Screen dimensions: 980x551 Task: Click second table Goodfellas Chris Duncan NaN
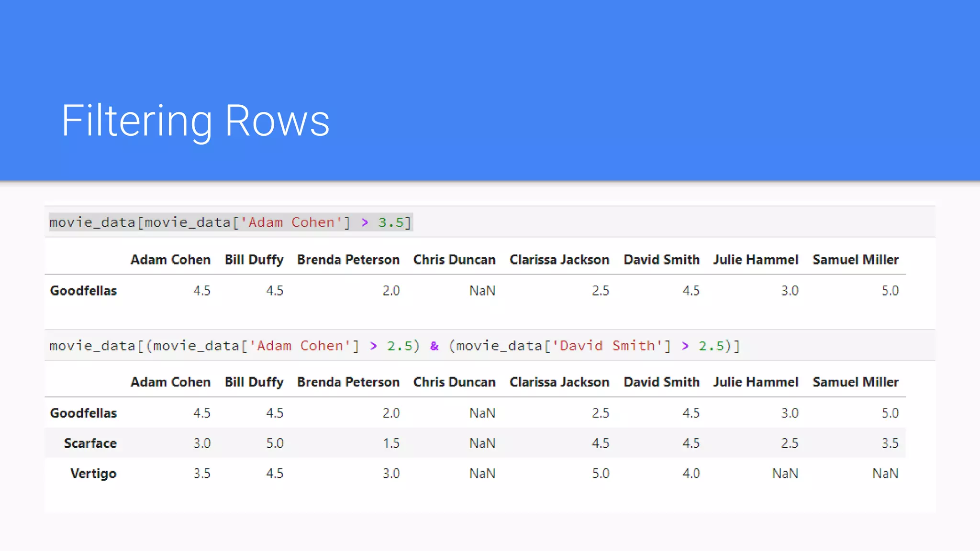point(482,413)
